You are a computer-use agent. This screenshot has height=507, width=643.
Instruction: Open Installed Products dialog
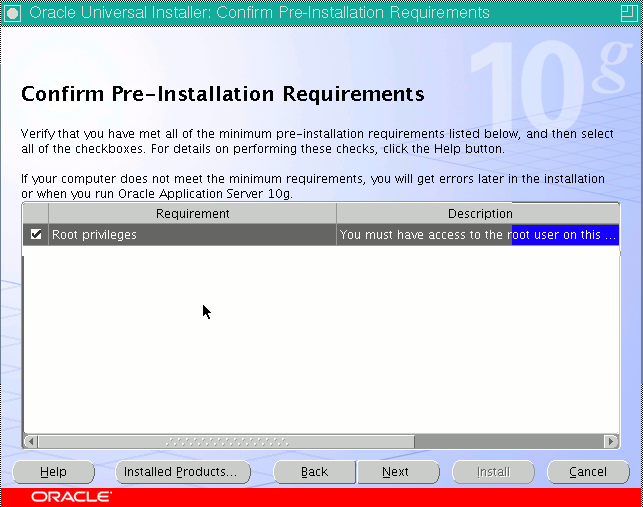coord(183,472)
